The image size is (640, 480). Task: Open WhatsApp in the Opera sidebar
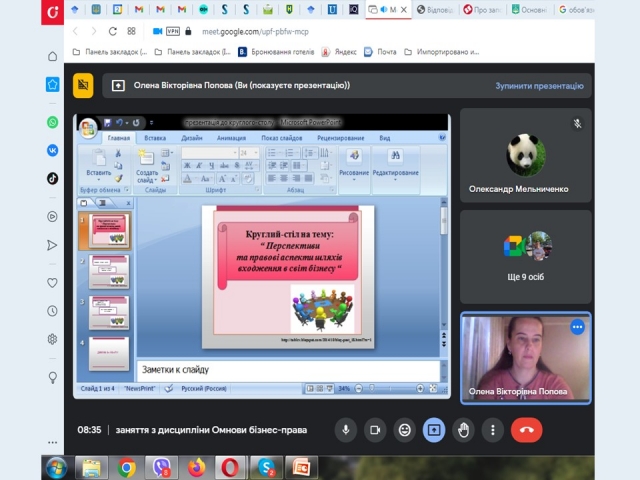pos(52,122)
